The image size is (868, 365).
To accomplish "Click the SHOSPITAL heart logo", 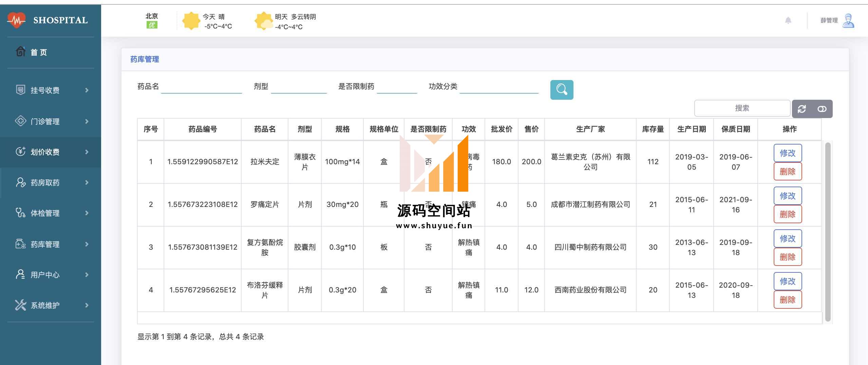I will [x=16, y=20].
